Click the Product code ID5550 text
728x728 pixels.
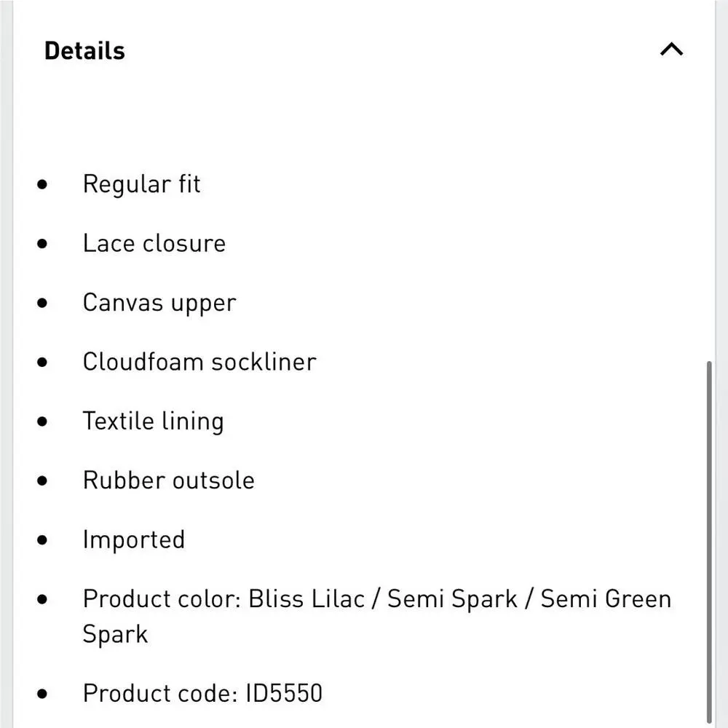pos(202,693)
